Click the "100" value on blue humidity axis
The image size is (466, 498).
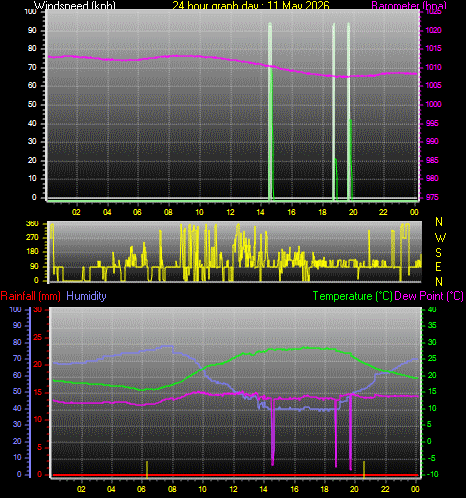[x=15, y=309]
